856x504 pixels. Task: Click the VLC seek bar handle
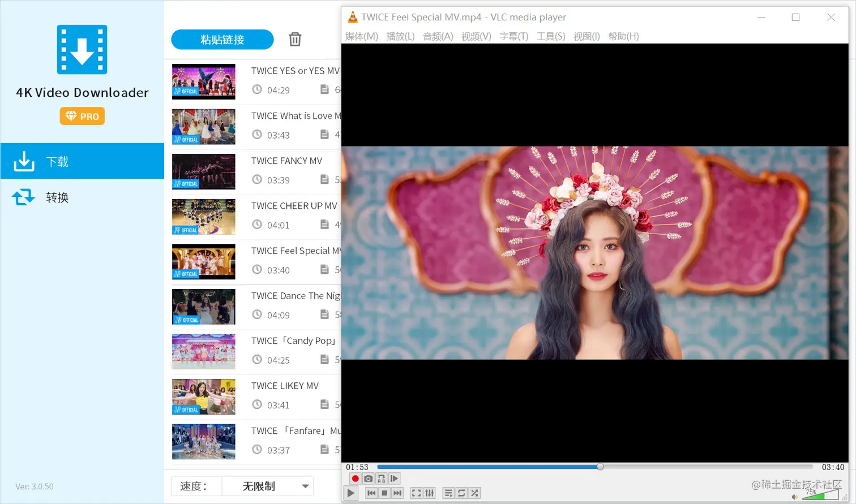pyautogui.click(x=600, y=467)
